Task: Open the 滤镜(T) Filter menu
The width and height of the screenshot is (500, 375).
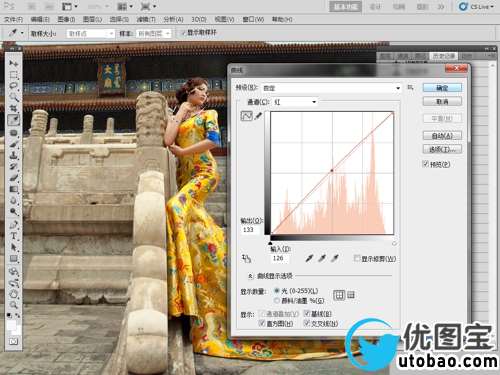Action: click(x=146, y=20)
